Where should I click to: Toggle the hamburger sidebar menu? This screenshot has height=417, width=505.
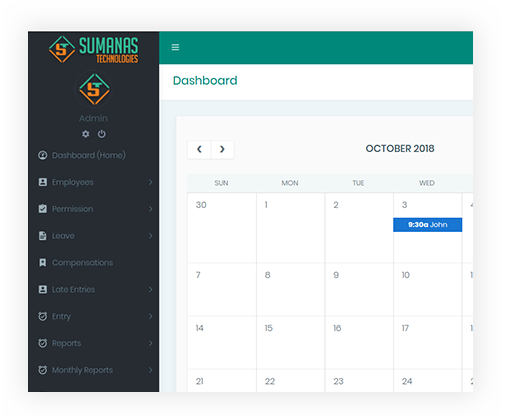click(175, 47)
